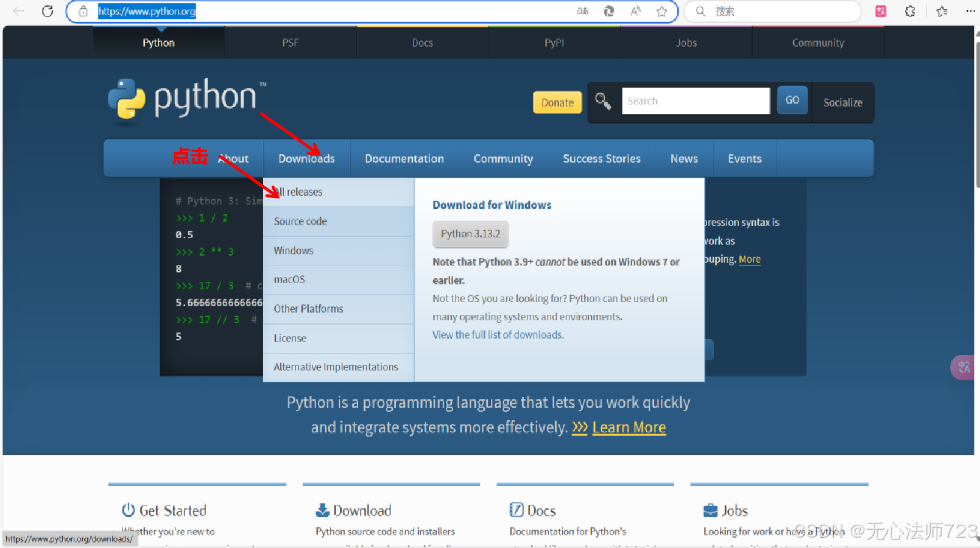This screenshot has height=548, width=980.
Task: Switch to the PyPI tab
Action: 554,42
